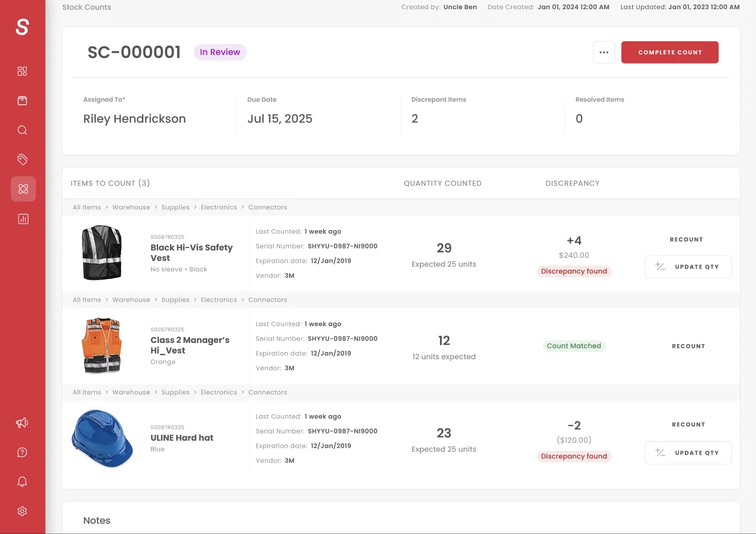Click the Complete Count button
This screenshot has width=756, height=534.
click(670, 52)
